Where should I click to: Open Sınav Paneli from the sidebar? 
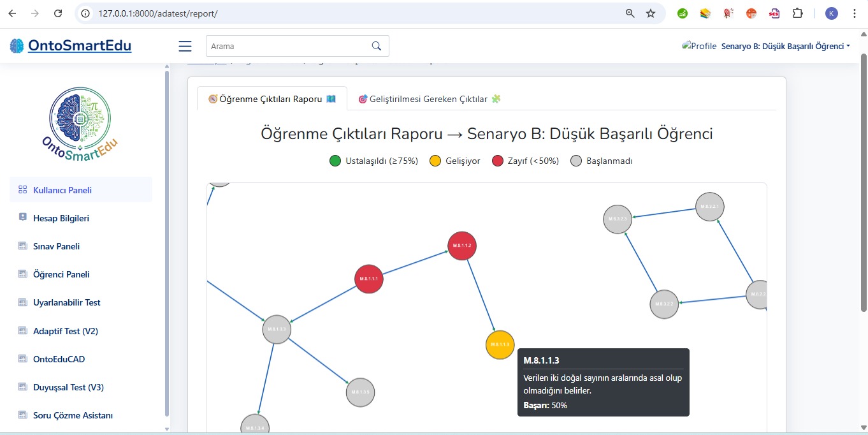[x=56, y=246]
